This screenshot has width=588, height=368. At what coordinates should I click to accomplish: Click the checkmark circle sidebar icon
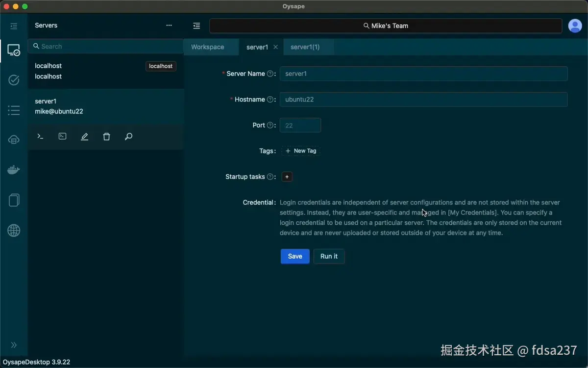tap(13, 80)
